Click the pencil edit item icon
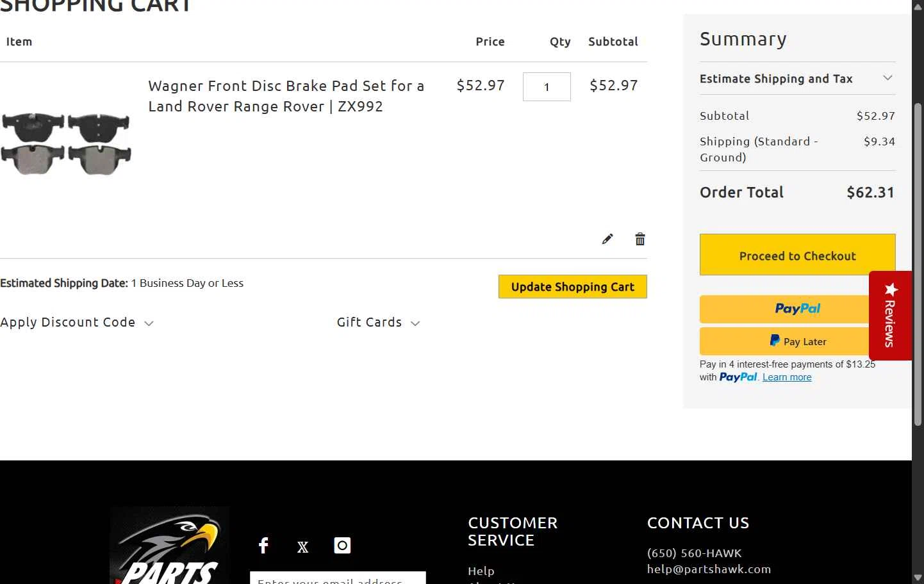The width and height of the screenshot is (924, 584). [607, 239]
